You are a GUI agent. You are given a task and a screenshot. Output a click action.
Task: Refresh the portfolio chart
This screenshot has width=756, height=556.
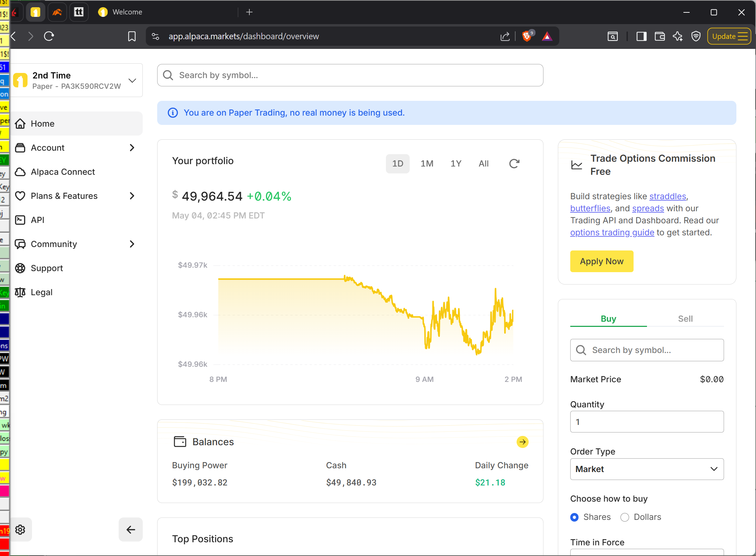[x=514, y=163]
